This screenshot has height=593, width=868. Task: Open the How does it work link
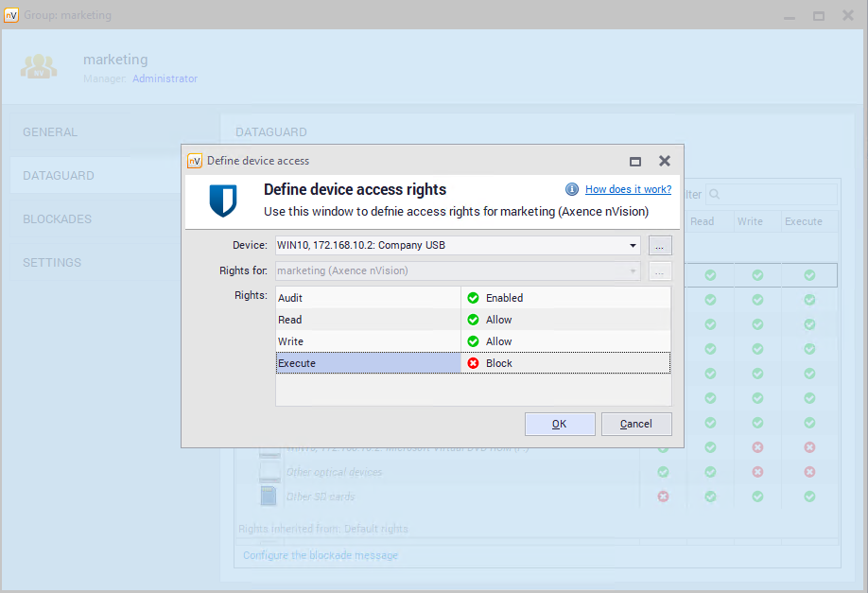coord(628,189)
